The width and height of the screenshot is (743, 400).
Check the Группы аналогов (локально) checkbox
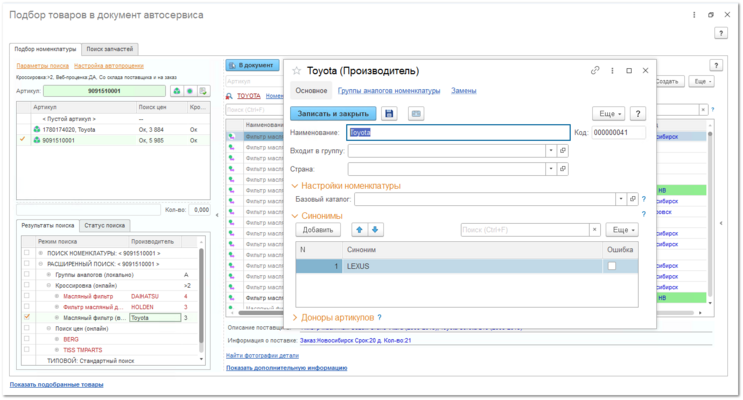pyautogui.click(x=27, y=275)
